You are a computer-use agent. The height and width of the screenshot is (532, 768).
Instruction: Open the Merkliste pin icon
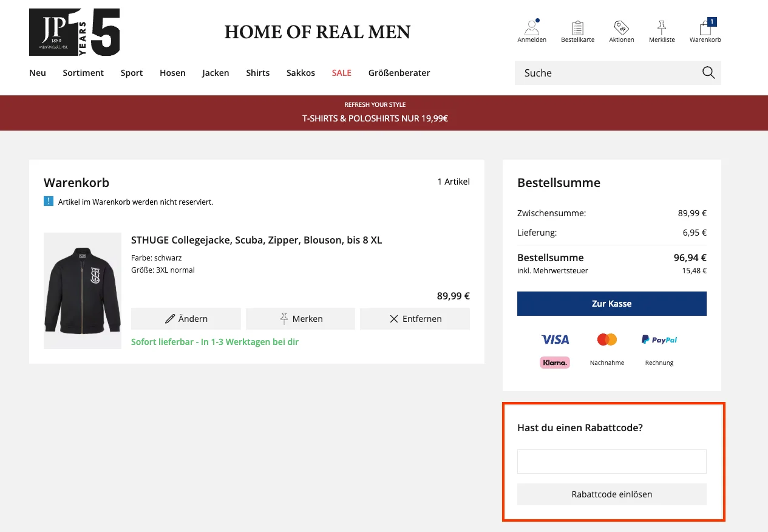tap(661, 28)
